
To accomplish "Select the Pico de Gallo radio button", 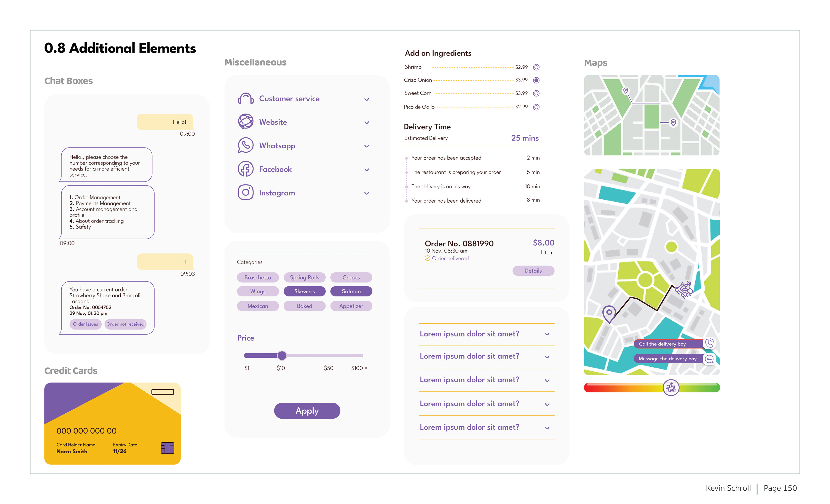I will click(536, 107).
